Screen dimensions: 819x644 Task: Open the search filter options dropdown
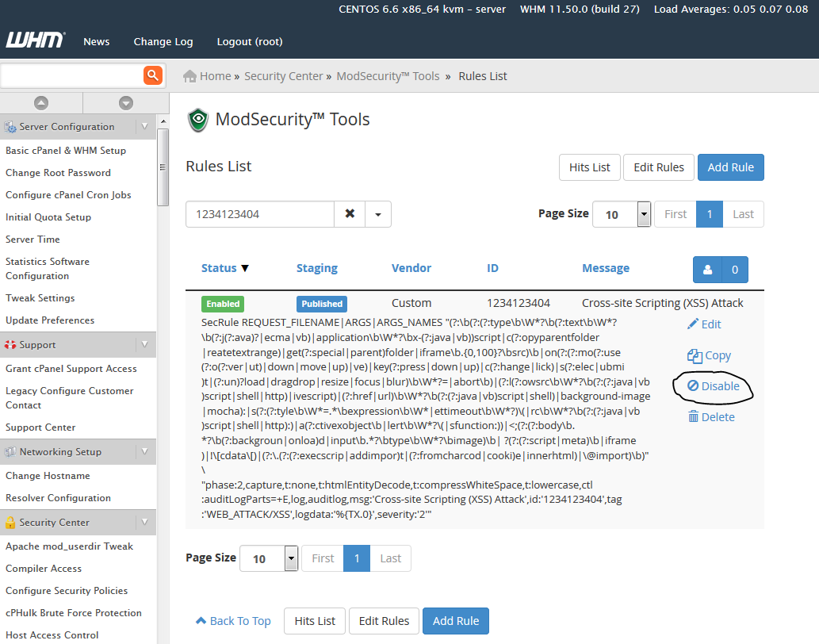point(378,214)
